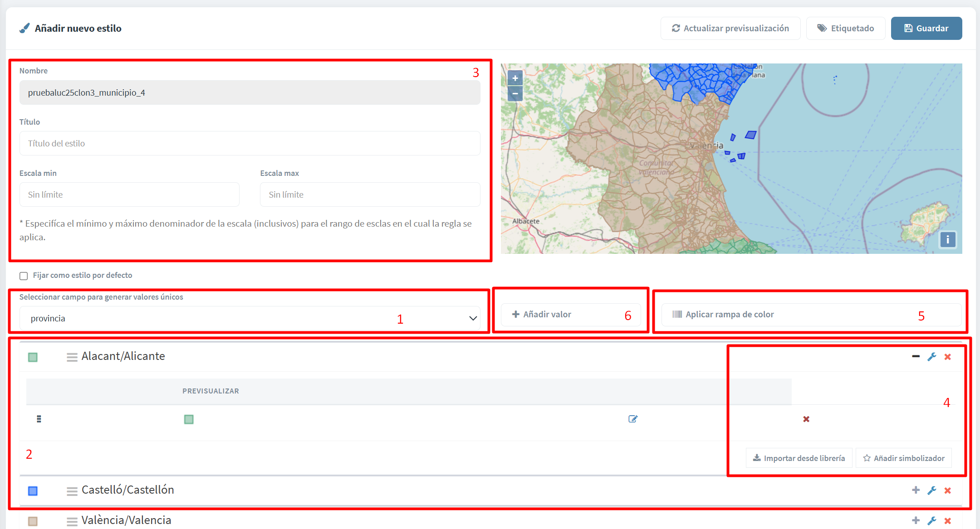
Task: Click the PREVISUALIZAR column header
Action: pyautogui.click(x=211, y=391)
